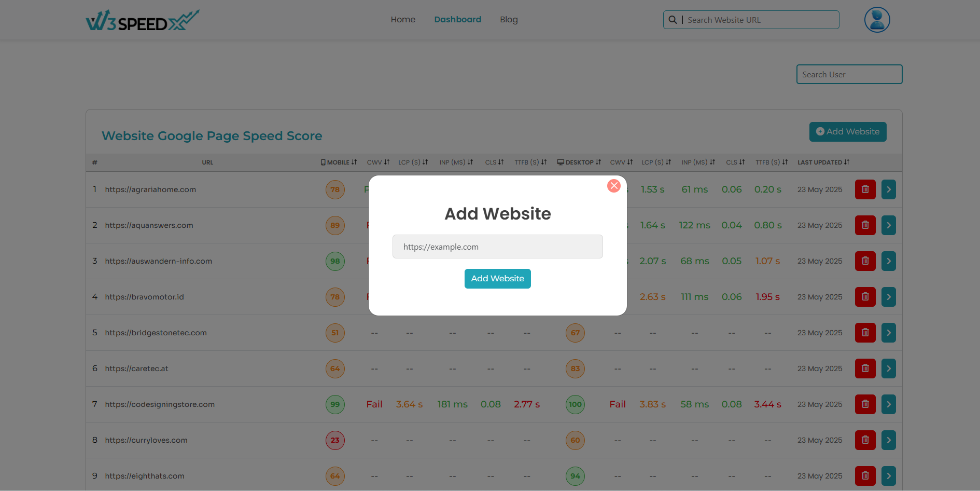Image resolution: width=980 pixels, height=491 pixels.
Task: Open details arrow for aquanswers.com
Action: click(x=888, y=225)
